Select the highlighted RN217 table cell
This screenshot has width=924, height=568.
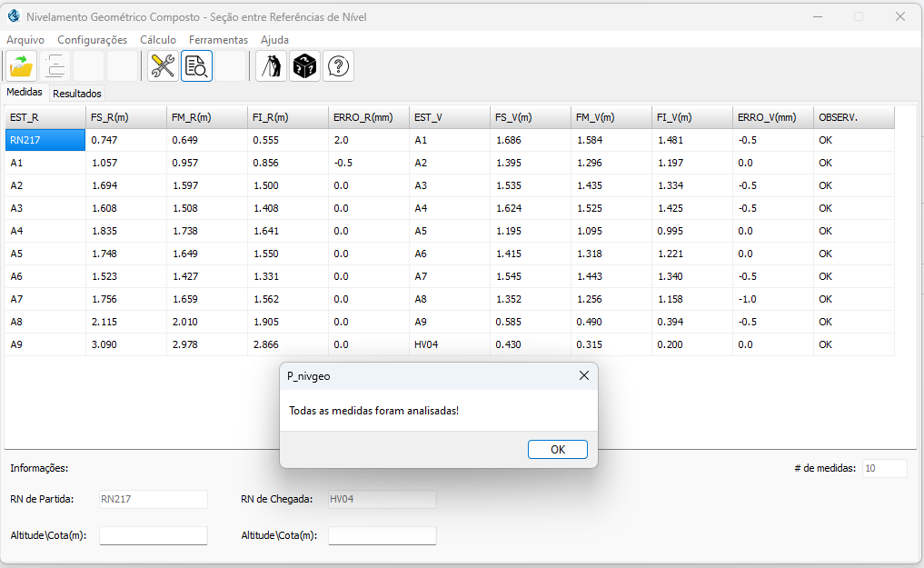coord(45,140)
